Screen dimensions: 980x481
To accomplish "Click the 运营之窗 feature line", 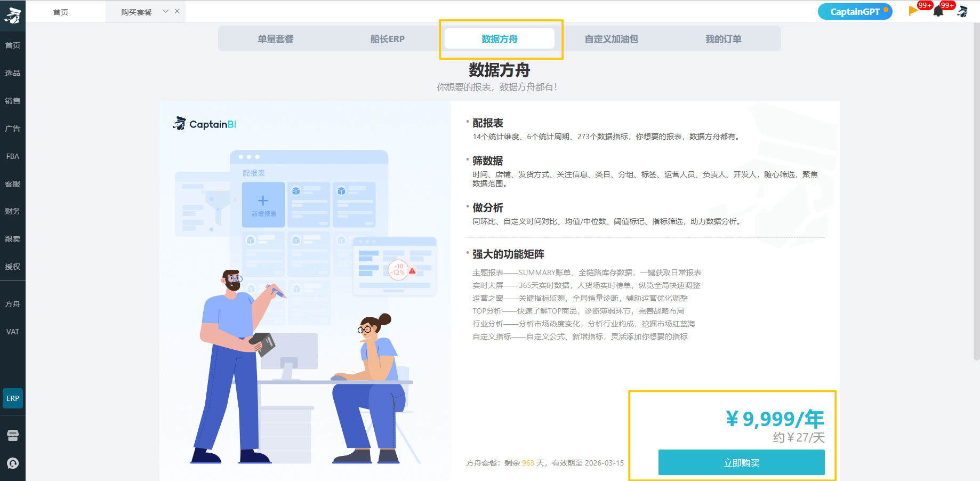I will click(x=580, y=298).
